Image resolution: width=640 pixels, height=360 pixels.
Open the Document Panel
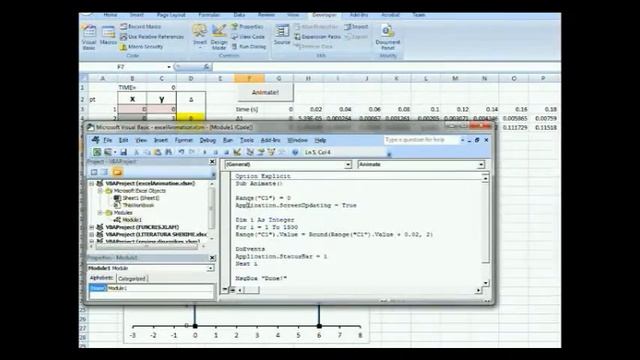387,37
